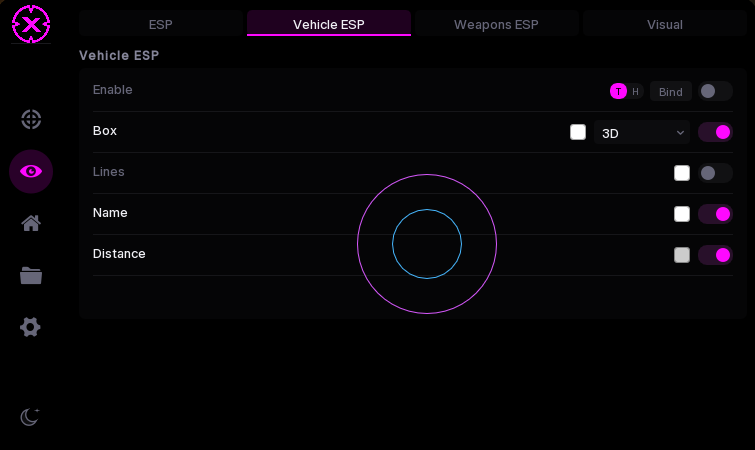Pick the Distance color swatch
The image size is (755, 450).
pos(682,255)
